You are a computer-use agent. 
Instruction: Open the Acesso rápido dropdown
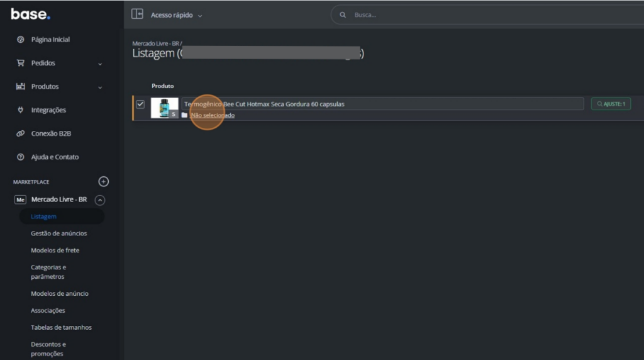176,15
